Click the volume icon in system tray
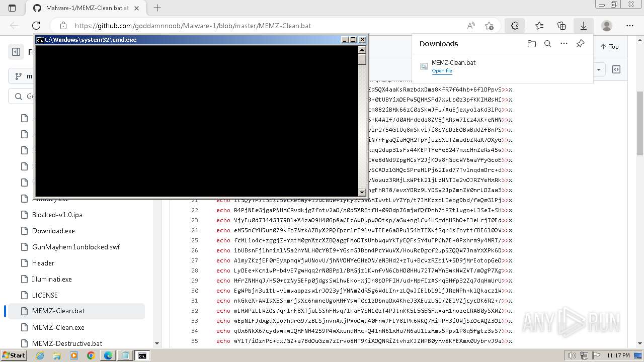The image size is (644, 362). (x=572, y=355)
